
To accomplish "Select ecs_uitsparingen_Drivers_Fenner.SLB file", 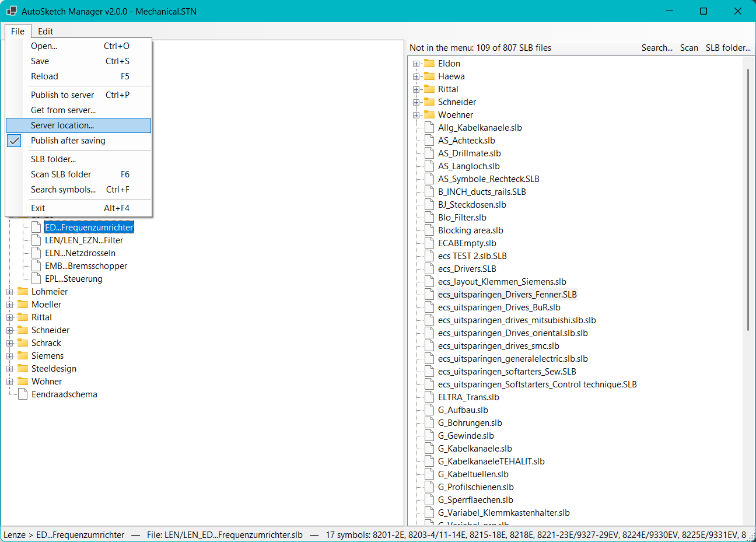I will [508, 295].
